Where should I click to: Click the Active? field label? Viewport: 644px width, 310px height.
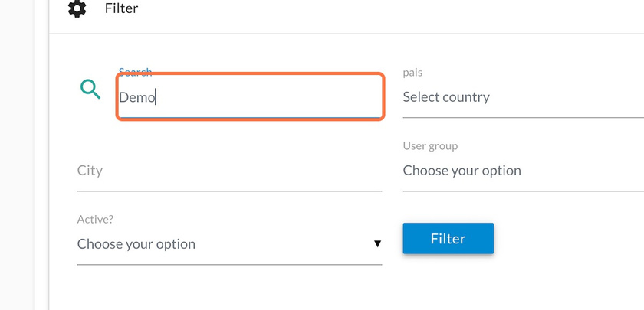coord(95,220)
